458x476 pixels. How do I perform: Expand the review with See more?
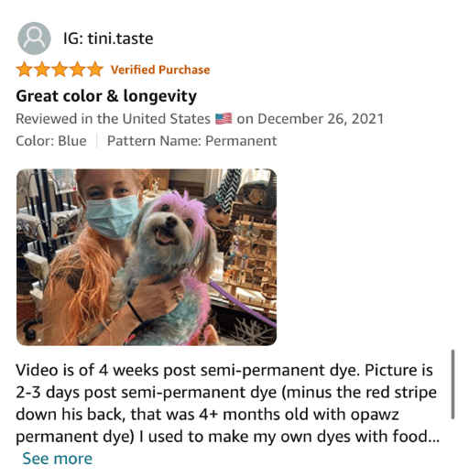tap(58, 459)
